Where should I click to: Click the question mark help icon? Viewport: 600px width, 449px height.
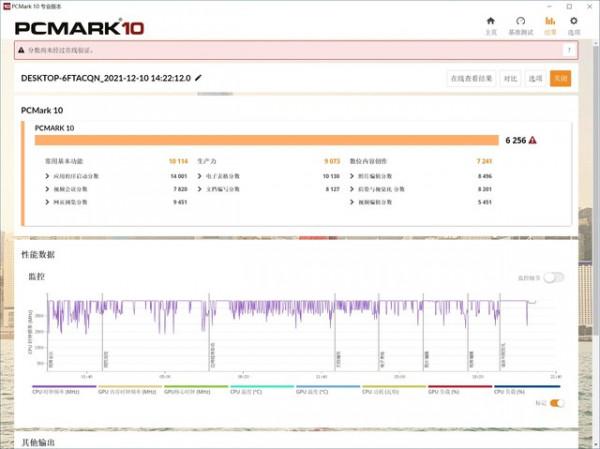(569, 50)
